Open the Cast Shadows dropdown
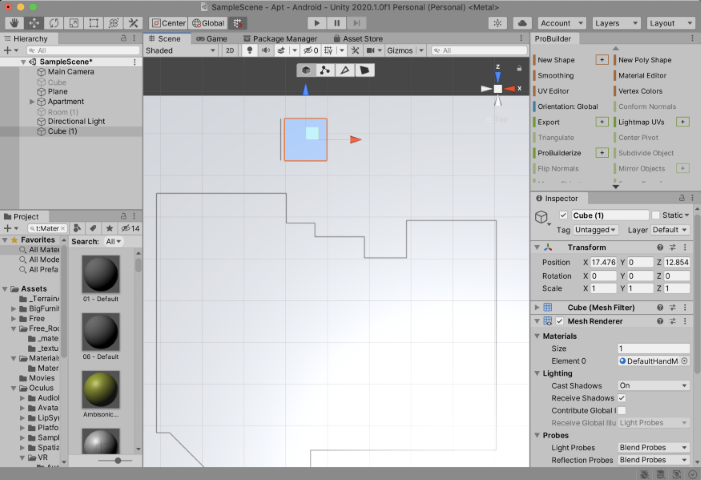This screenshot has width=701, height=480. (653, 385)
